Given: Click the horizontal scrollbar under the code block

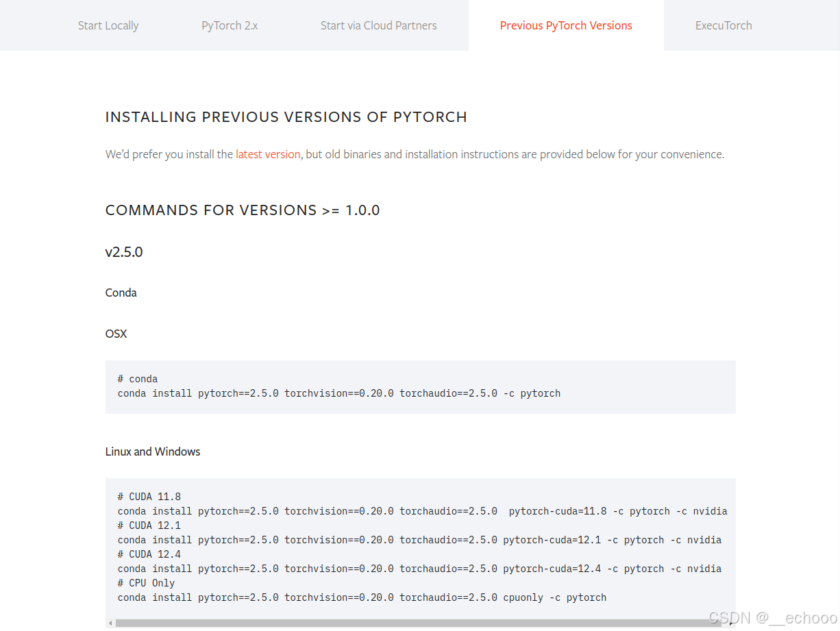Looking at the screenshot, I should (418, 623).
